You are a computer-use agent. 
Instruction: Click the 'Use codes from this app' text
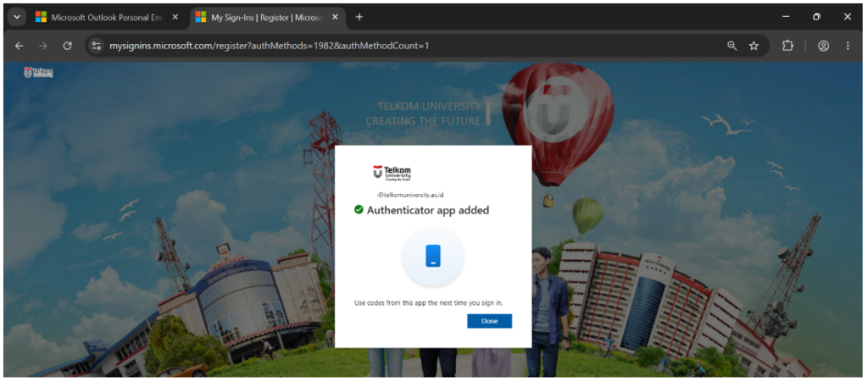428,302
